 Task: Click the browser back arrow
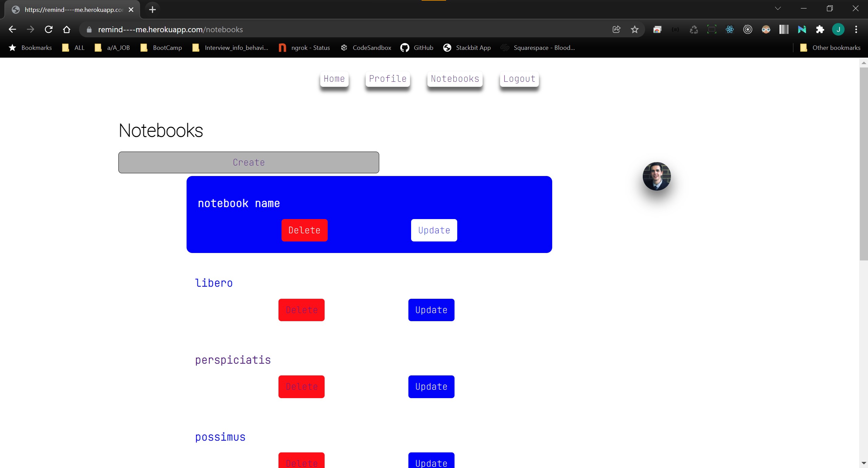(x=12, y=30)
